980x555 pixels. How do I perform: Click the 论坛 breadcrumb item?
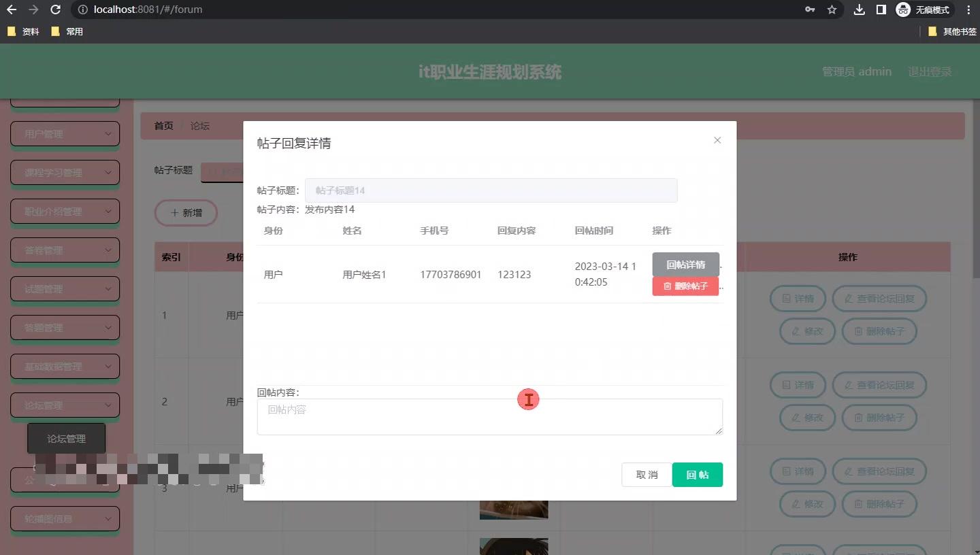(200, 126)
